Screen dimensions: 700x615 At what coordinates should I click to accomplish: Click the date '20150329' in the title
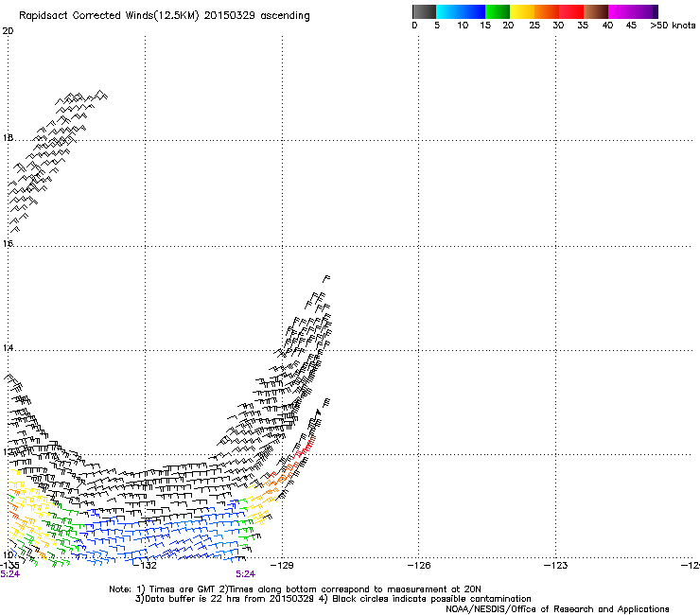[x=230, y=15]
